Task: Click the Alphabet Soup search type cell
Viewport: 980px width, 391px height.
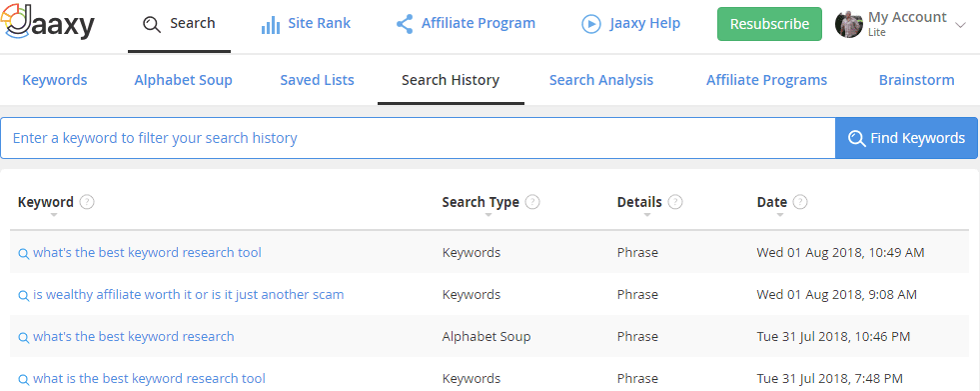Action: [x=487, y=336]
